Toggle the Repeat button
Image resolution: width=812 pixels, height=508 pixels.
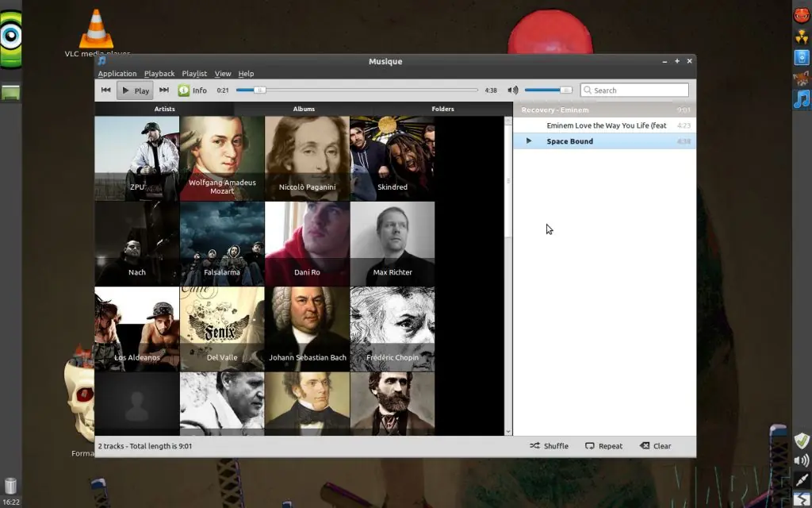(x=603, y=446)
